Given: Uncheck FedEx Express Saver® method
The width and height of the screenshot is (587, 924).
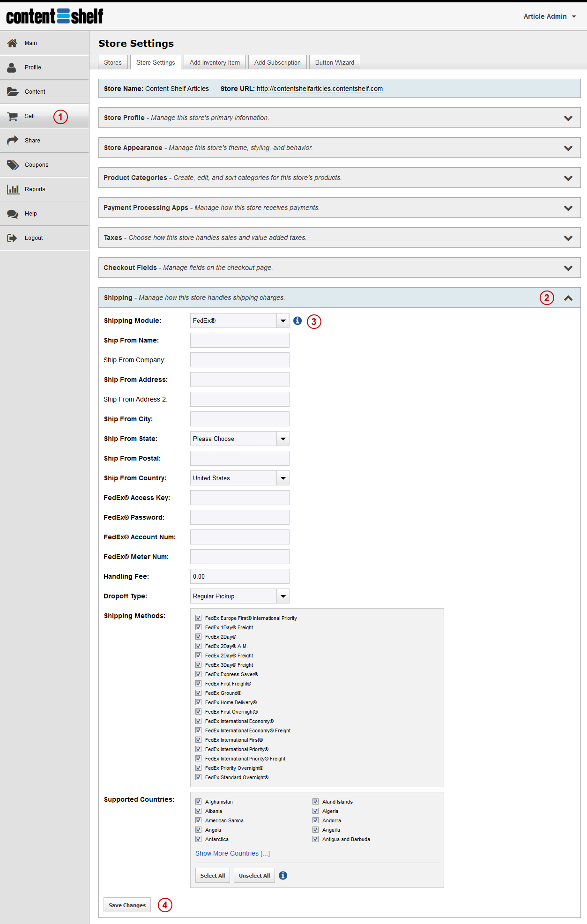Looking at the screenshot, I should 199,674.
